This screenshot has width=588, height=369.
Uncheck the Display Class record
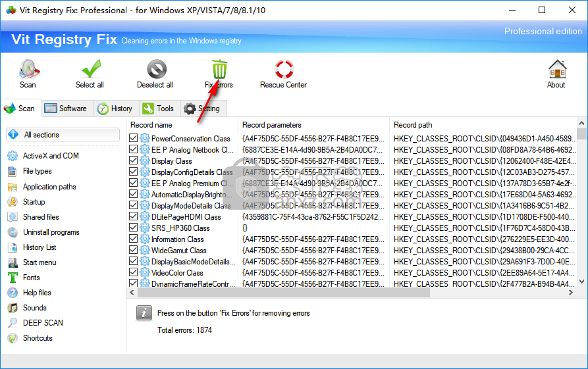pyautogui.click(x=133, y=160)
